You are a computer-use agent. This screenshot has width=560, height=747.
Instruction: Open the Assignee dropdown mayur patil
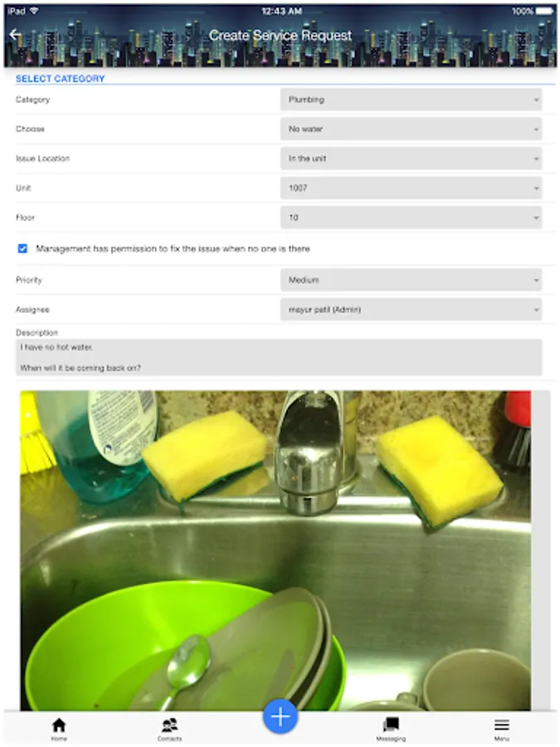click(411, 310)
